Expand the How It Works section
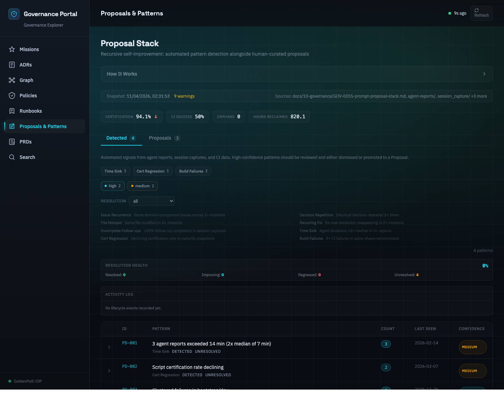Screen dimensions: 504x420 [x=296, y=74]
